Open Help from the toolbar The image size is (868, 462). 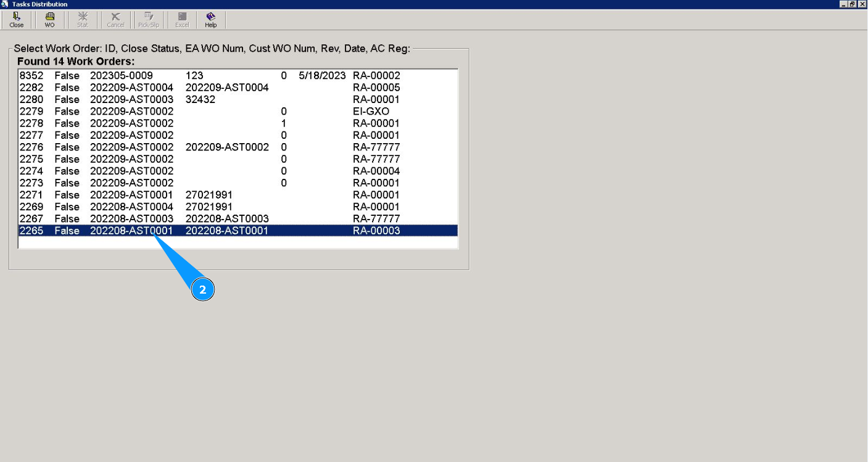click(x=210, y=20)
